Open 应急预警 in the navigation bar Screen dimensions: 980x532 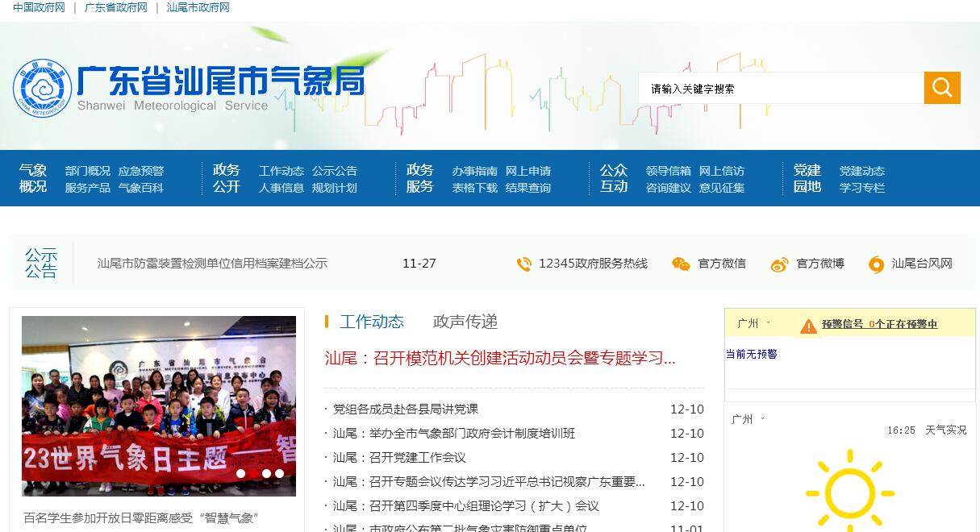pos(141,171)
